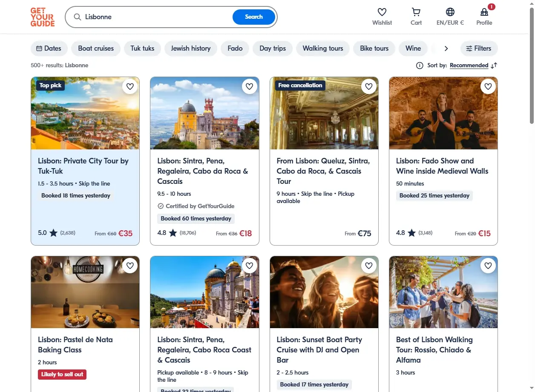Toggle wishlist heart on Fado Show card

click(x=488, y=86)
